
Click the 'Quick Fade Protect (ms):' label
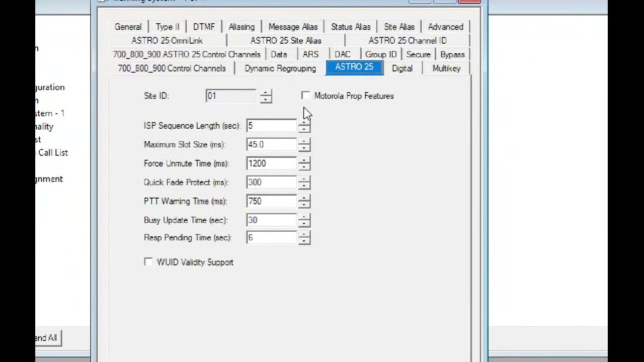tap(186, 182)
